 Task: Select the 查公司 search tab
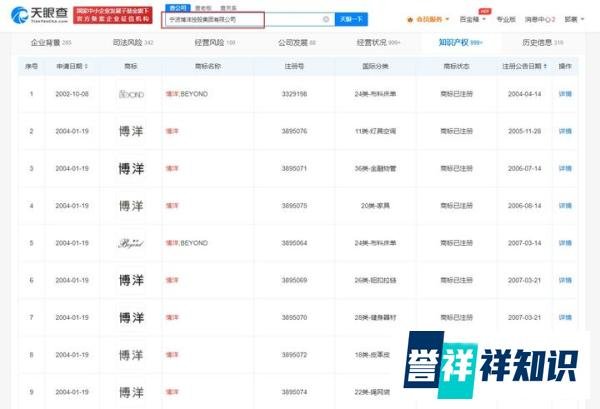[x=178, y=8]
